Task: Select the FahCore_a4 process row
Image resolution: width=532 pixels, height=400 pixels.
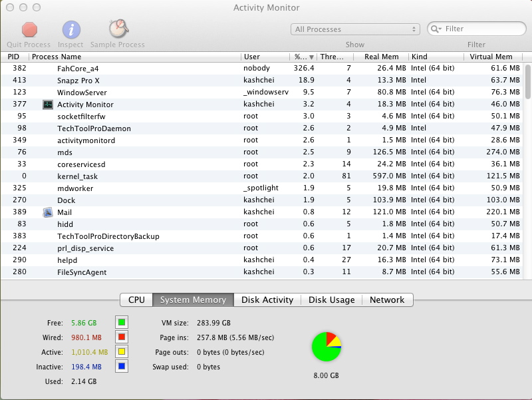Action: click(x=261, y=69)
